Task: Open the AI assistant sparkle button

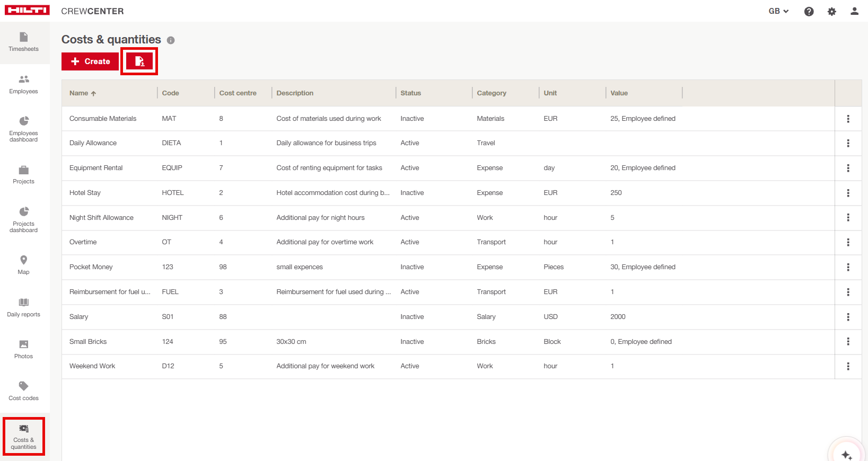Action: tap(847, 455)
